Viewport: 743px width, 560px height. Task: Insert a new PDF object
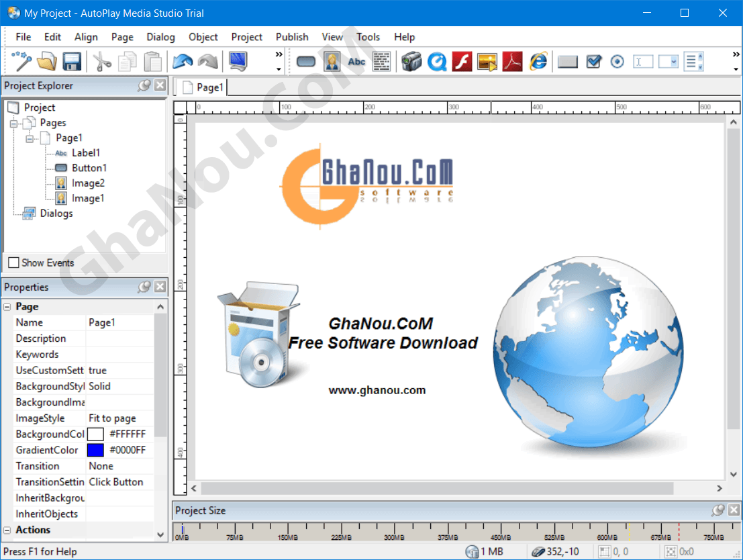click(x=512, y=62)
